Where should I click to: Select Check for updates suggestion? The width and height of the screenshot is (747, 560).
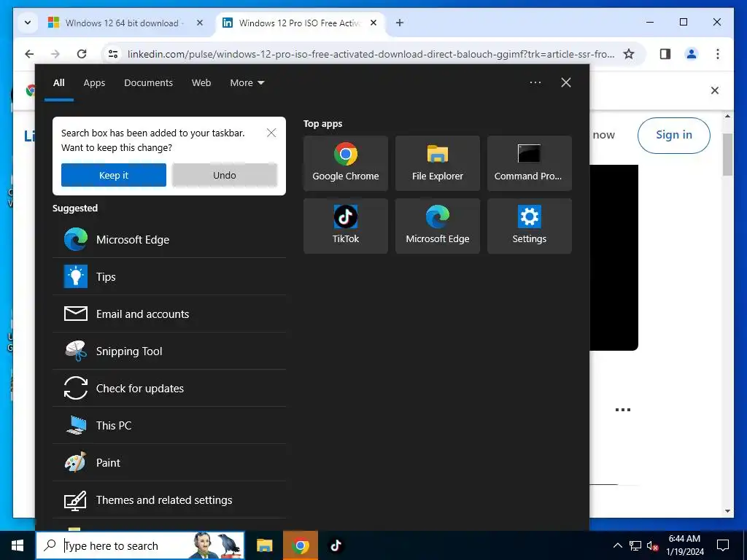[169, 388]
